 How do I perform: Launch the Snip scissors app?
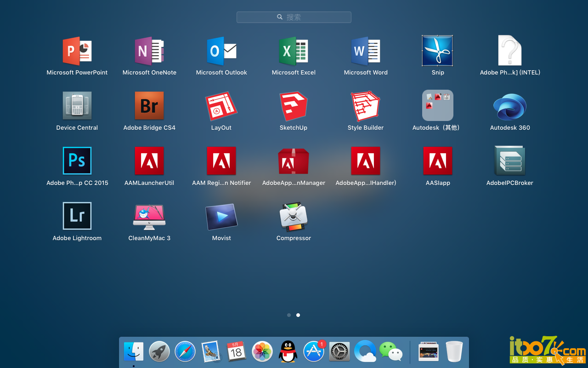(x=438, y=51)
